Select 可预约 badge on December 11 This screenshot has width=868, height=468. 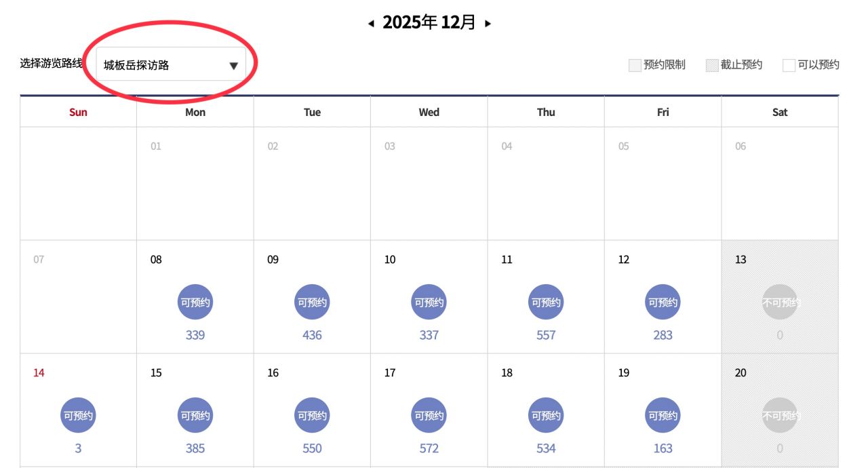(x=546, y=303)
